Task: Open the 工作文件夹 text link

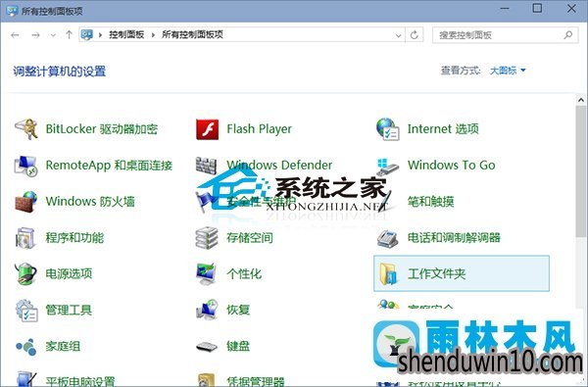Action: tap(436, 273)
